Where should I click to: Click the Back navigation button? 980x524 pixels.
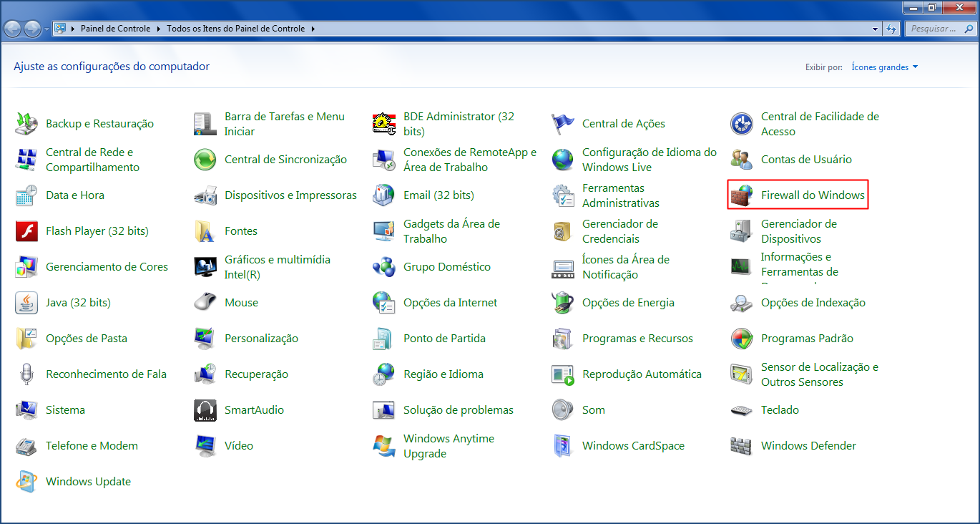(x=13, y=29)
